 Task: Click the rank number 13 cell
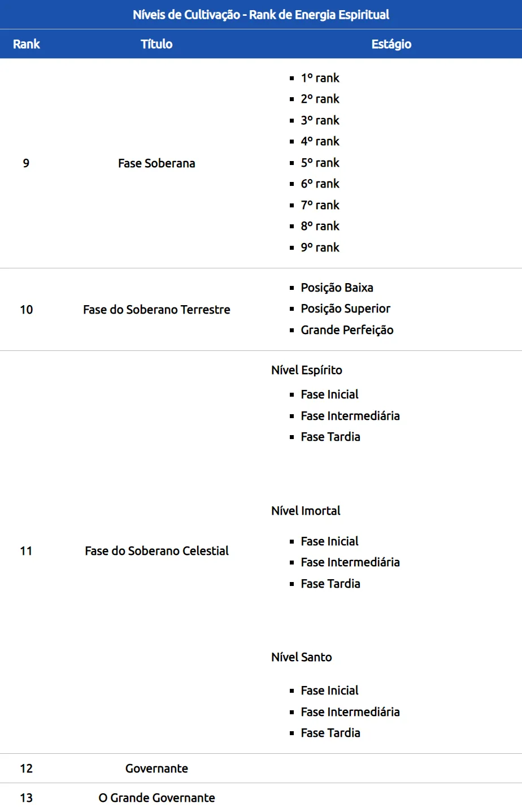(27, 798)
